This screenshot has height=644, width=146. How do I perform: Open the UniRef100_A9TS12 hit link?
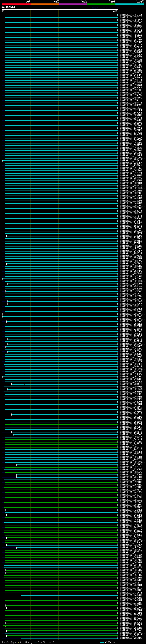131,17
